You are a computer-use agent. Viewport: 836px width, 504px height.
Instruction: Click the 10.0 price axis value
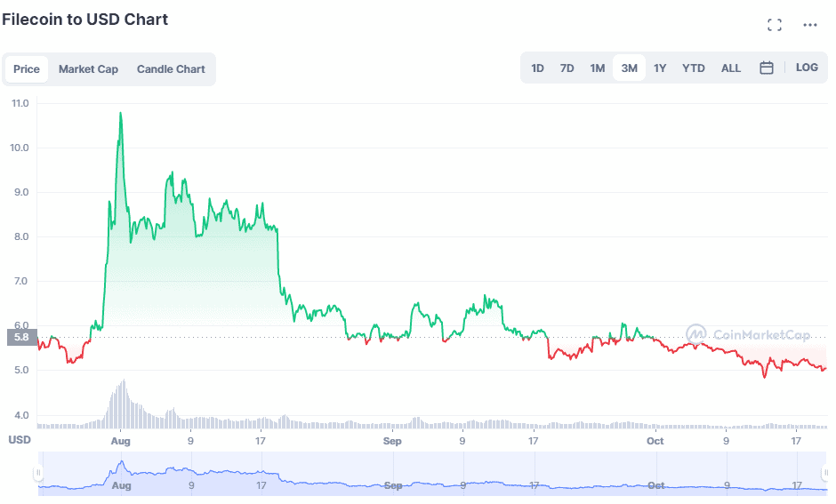pyautogui.click(x=20, y=148)
